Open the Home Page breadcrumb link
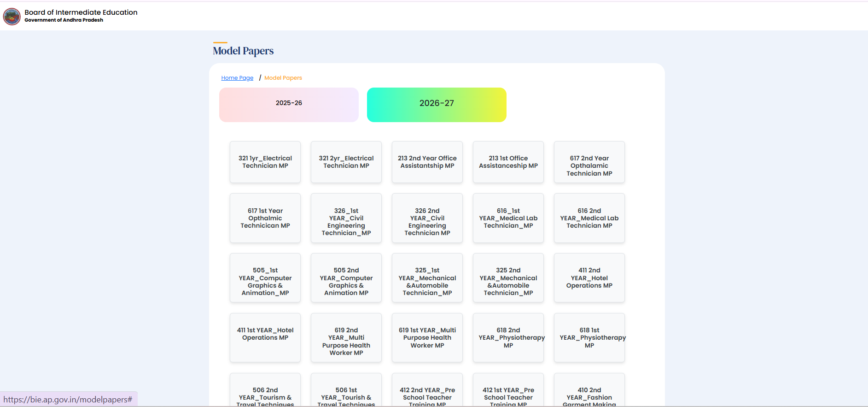The image size is (868, 407). pos(237,78)
